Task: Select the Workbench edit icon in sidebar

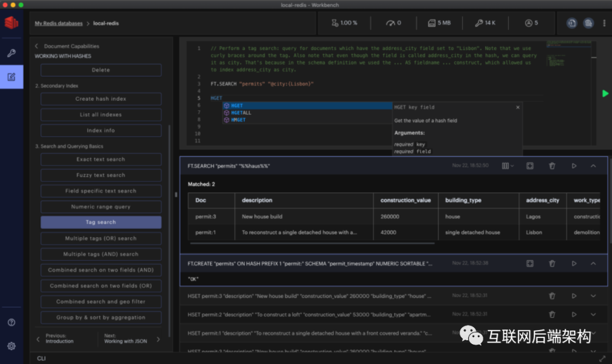Action: pyautogui.click(x=11, y=77)
